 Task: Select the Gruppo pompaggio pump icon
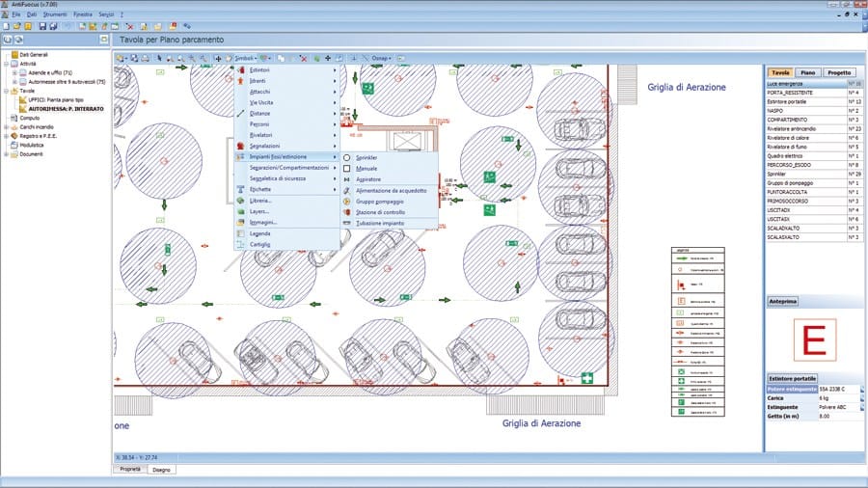pos(347,201)
